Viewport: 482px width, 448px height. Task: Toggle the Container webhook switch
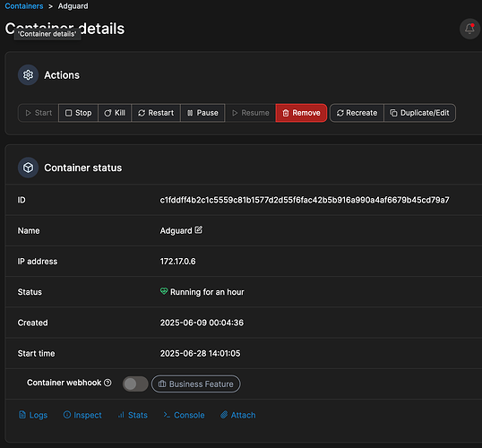point(135,383)
